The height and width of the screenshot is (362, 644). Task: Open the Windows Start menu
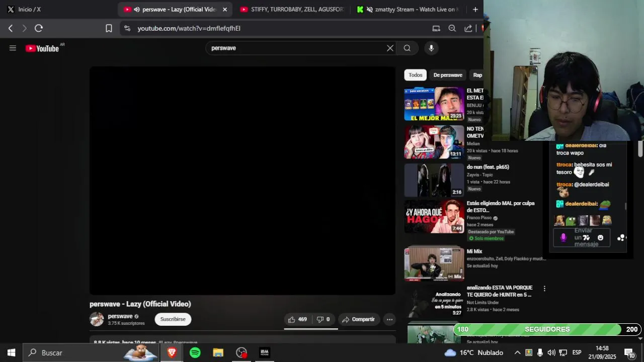(11, 353)
